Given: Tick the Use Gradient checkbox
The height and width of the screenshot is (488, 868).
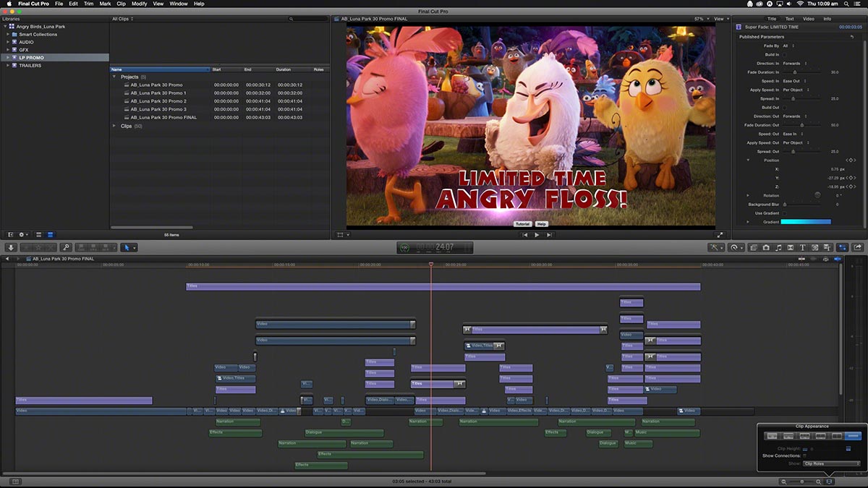Looking at the screenshot, I should coord(785,213).
